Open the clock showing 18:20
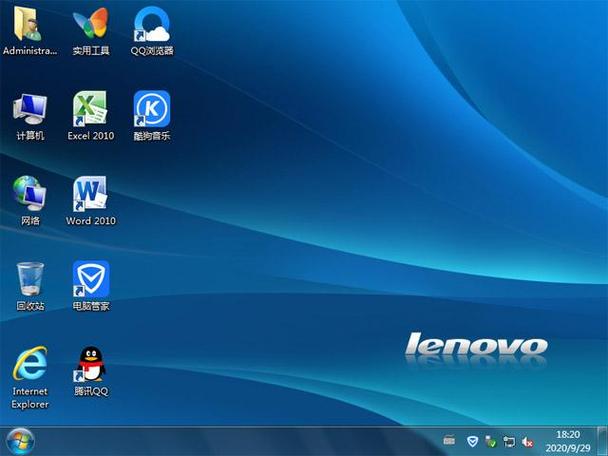Screen dimensions: 608x456 [x=568, y=441]
